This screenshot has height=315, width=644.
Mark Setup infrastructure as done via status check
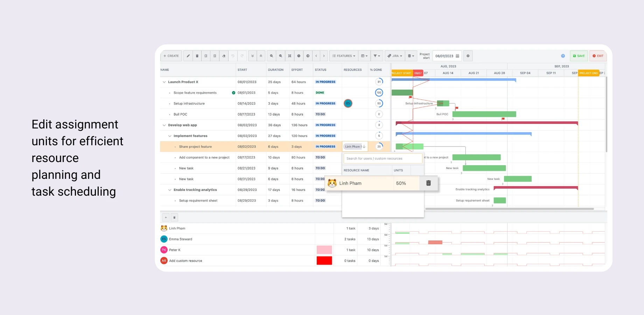(x=233, y=103)
